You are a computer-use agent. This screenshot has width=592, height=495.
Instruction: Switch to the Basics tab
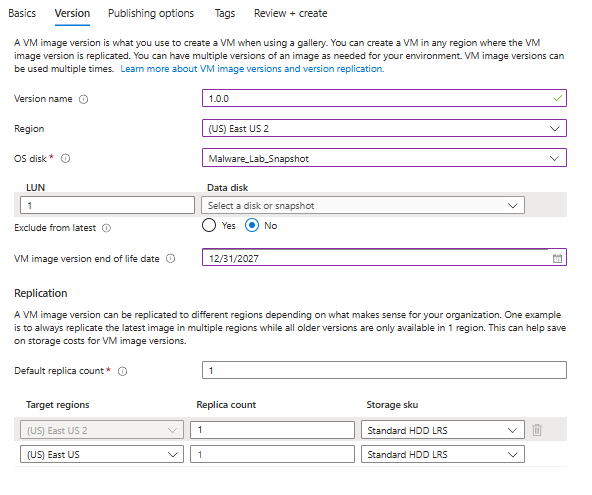click(x=22, y=13)
